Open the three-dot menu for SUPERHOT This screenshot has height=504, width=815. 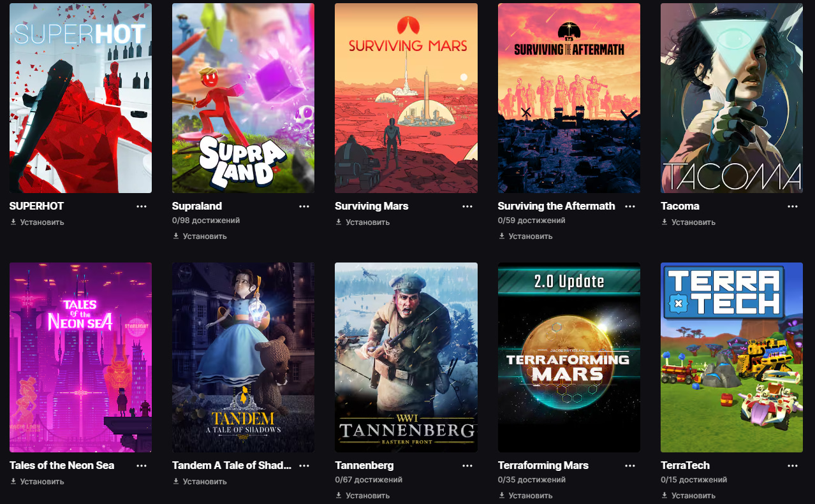(x=142, y=206)
